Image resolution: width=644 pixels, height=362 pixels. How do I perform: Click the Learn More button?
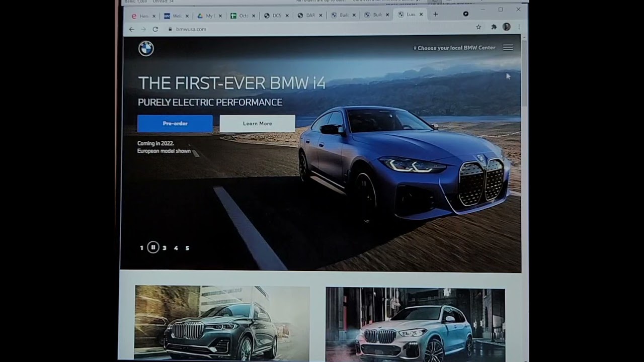(x=257, y=124)
